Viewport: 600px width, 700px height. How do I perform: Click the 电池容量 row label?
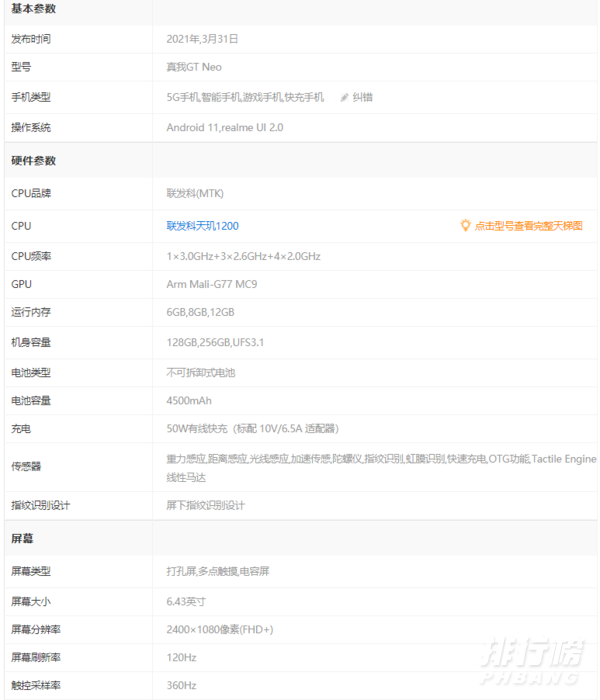click(31, 400)
